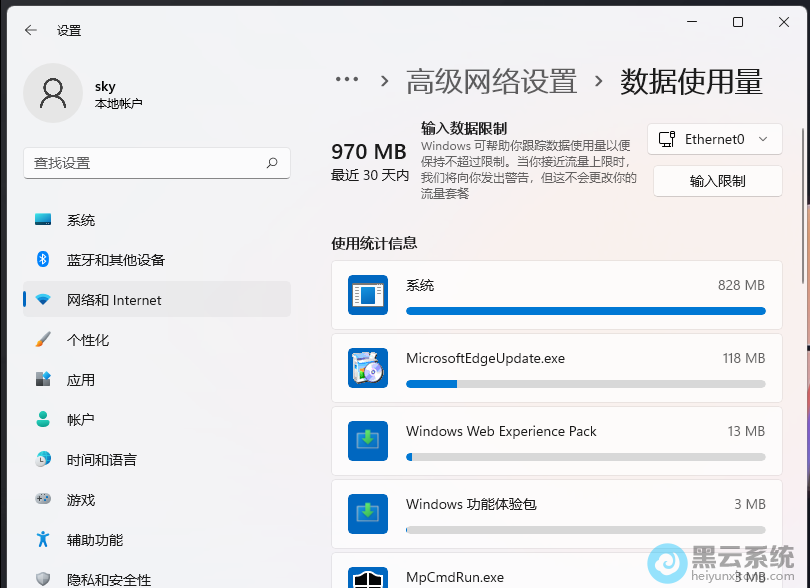Click the 蓝牙和其他设备 Bluetooth icon
The height and width of the screenshot is (588, 810).
click(41, 260)
